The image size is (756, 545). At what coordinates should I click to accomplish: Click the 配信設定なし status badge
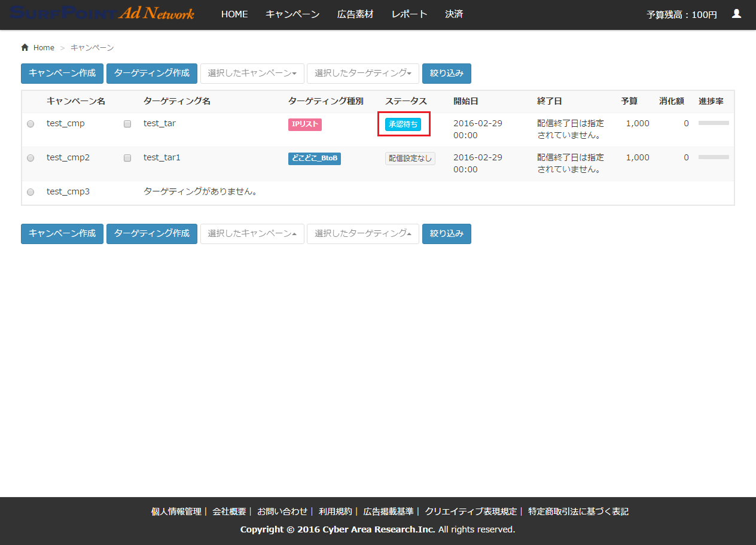coord(410,159)
